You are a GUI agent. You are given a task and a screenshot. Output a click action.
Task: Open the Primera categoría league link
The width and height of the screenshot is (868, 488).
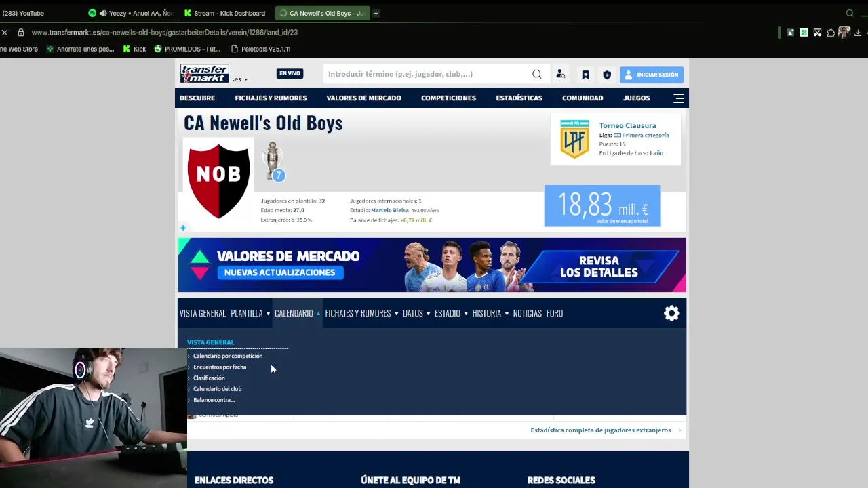coord(645,135)
